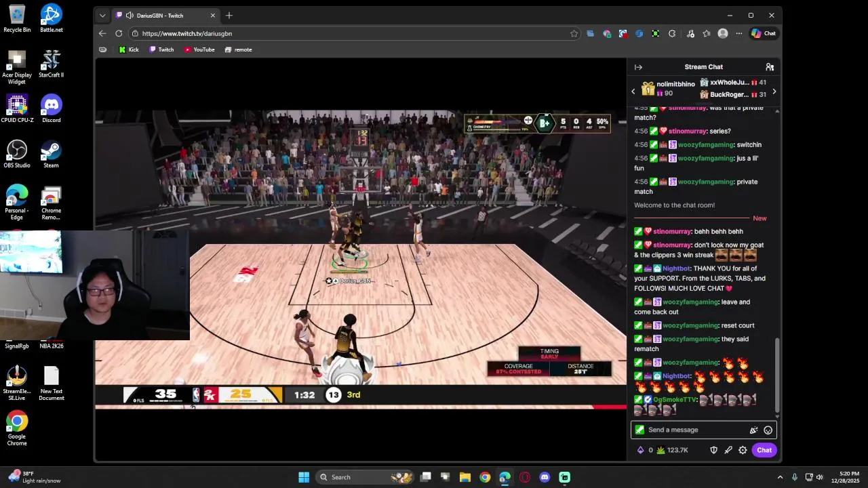
Task: Open chat settings gear icon
Action: click(743, 450)
